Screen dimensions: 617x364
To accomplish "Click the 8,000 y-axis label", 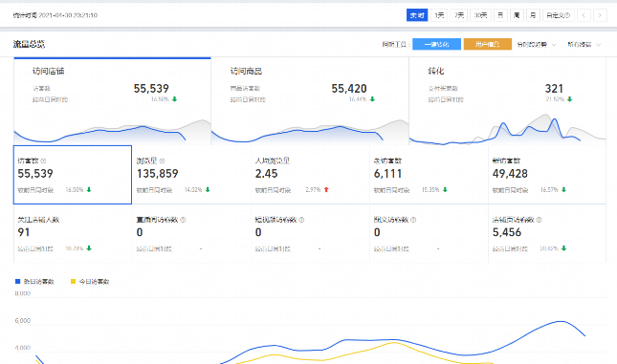I will tap(22, 293).
